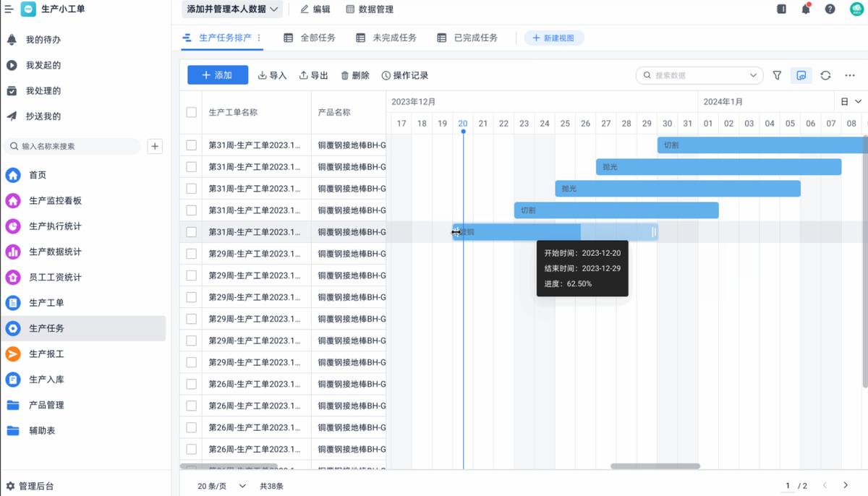
Task: Open 生产监控看板 in the sidebar
Action: [55, 201]
